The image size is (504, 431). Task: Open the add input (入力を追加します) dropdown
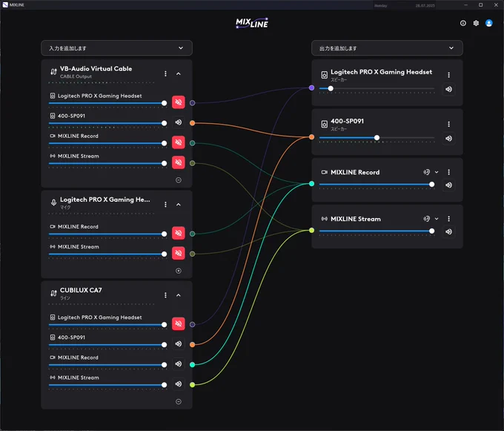pos(116,48)
